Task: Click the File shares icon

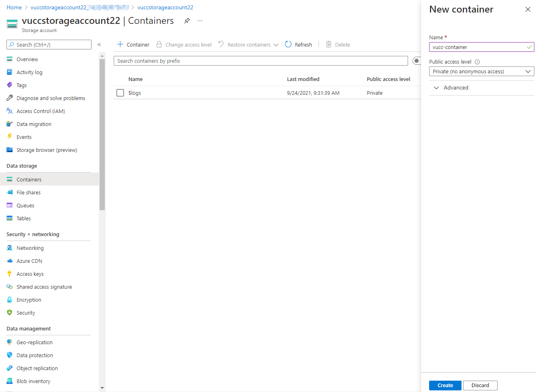Action: (x=9, y=192)
